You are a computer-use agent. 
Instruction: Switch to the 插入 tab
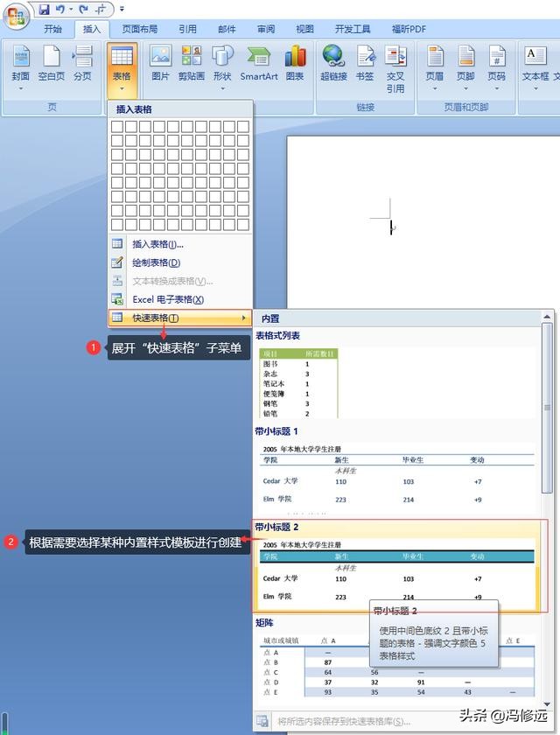(x=92, y=29)
